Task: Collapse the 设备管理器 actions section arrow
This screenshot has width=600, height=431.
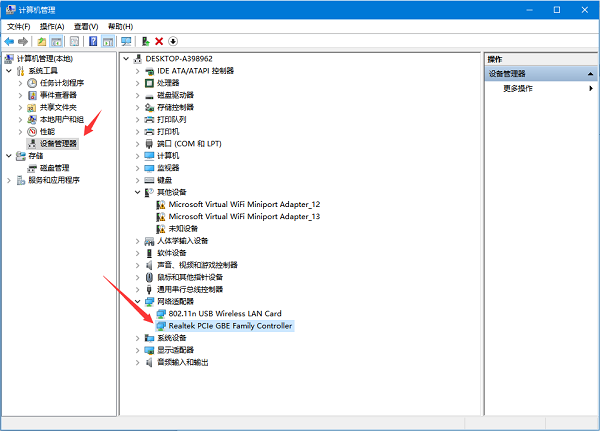Action: tap(590, 74)
